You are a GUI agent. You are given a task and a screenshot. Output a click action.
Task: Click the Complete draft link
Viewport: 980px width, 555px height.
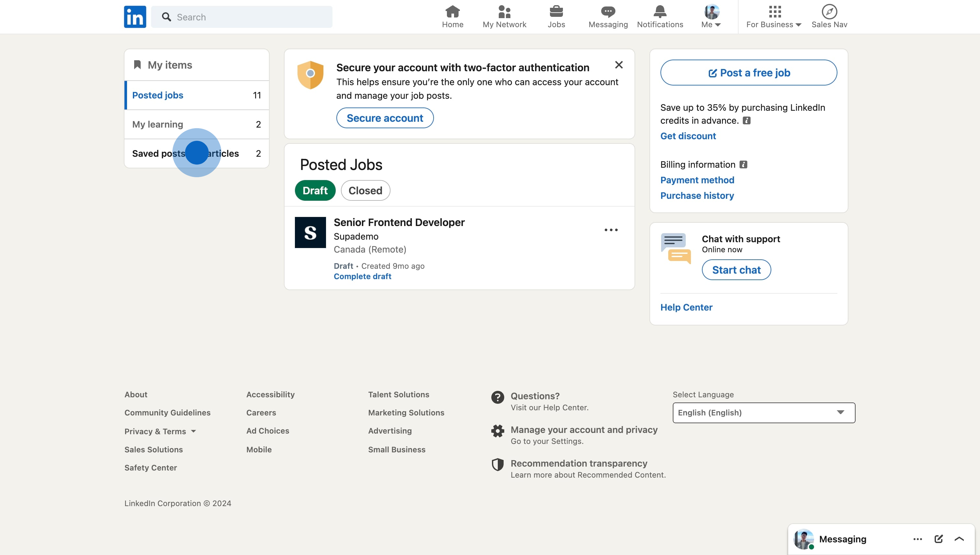[x=362, y=276]
